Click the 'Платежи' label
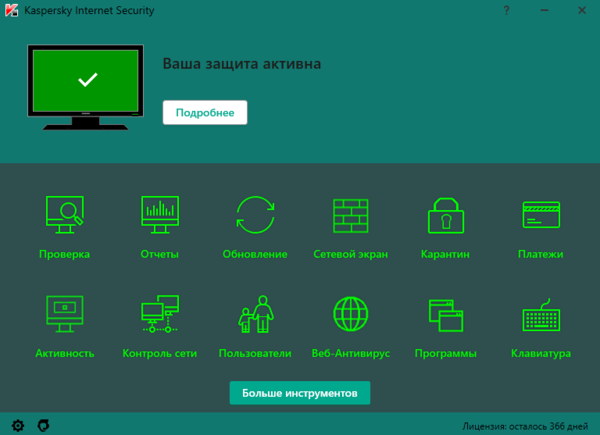Viewport: 600px width, 435px height. point(541,254)
